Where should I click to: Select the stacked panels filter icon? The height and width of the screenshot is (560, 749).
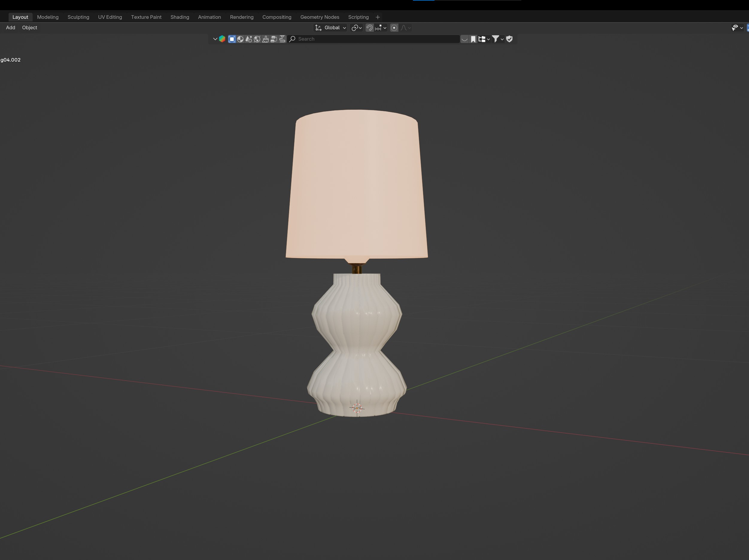click(274, 39)
